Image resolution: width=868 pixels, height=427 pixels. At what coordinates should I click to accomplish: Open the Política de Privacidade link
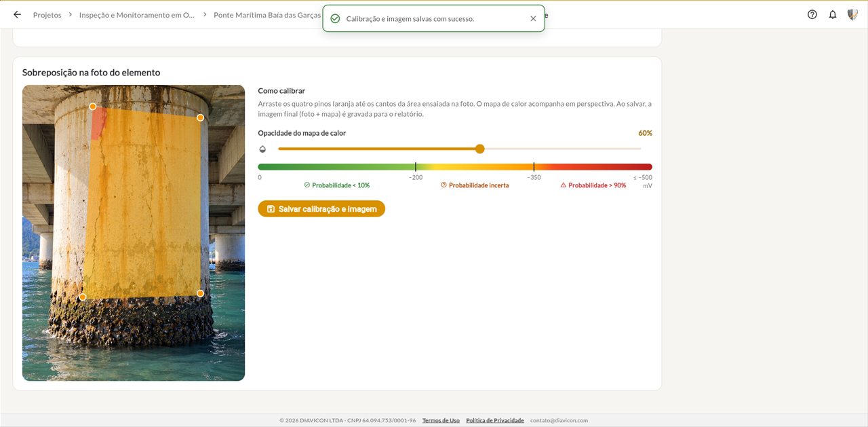(495, 420)
